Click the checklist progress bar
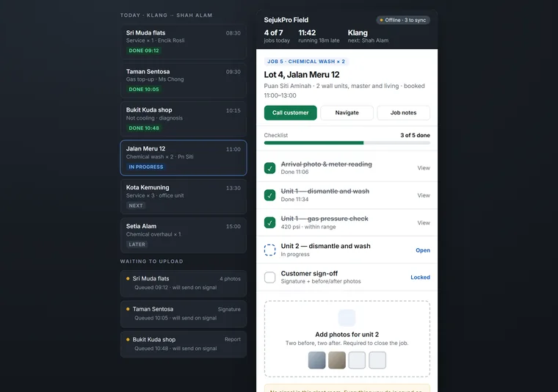The height and width of the screenshot is (392, 558). [347, 142]
